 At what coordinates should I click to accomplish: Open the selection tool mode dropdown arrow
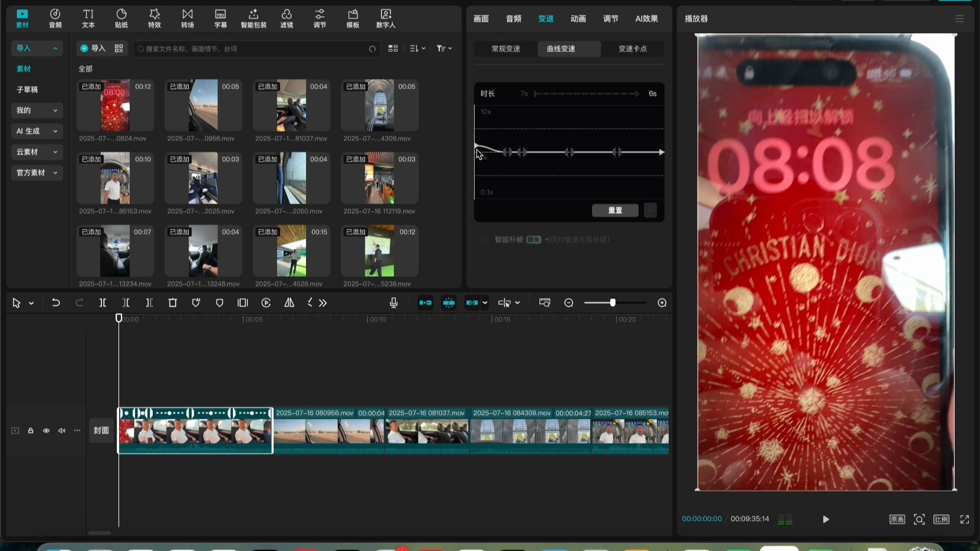(x=31, y=303)
